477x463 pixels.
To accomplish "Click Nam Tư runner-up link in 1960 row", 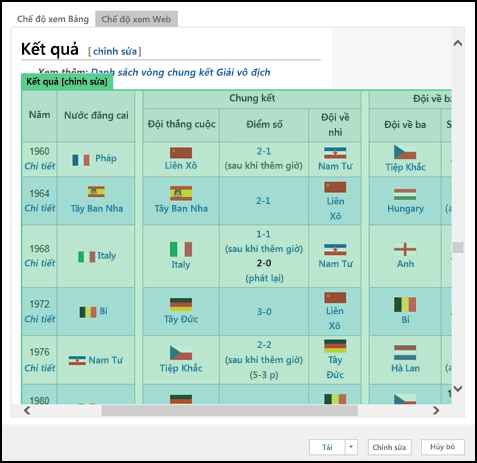I will click(x=335, y=166).
